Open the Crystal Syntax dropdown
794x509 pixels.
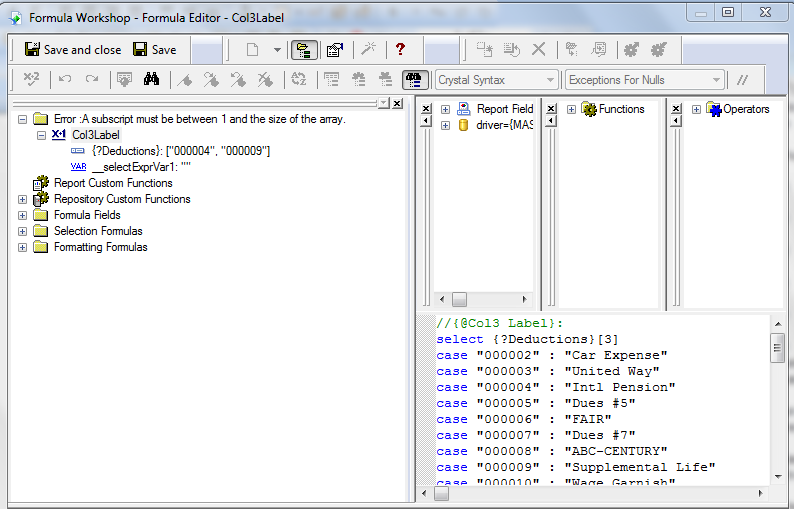point(550,80)
